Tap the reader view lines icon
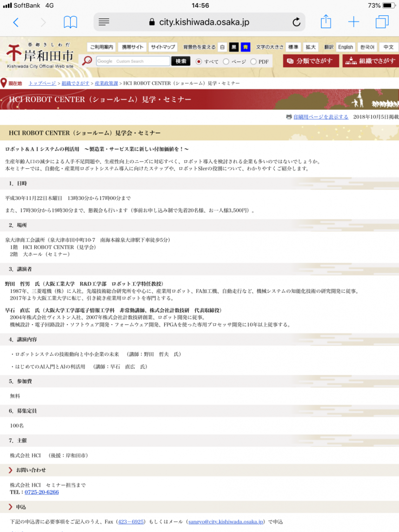This screenshot has height=532, width=399. click(104, 22)
